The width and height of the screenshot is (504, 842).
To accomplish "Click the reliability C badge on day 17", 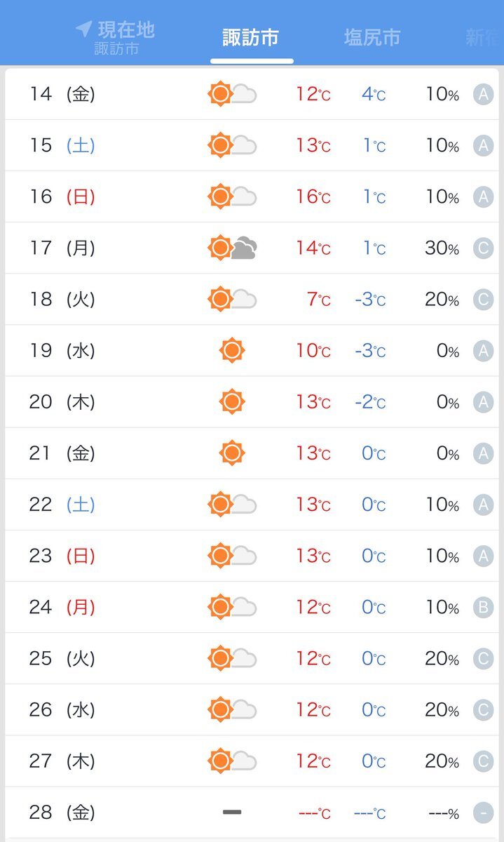I will point(483,248).
